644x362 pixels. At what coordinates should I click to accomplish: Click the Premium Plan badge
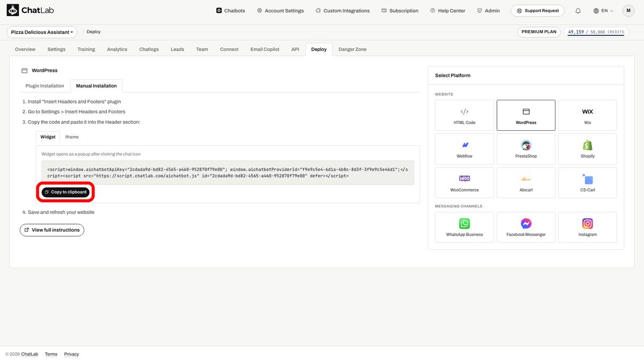pos(539,32)
